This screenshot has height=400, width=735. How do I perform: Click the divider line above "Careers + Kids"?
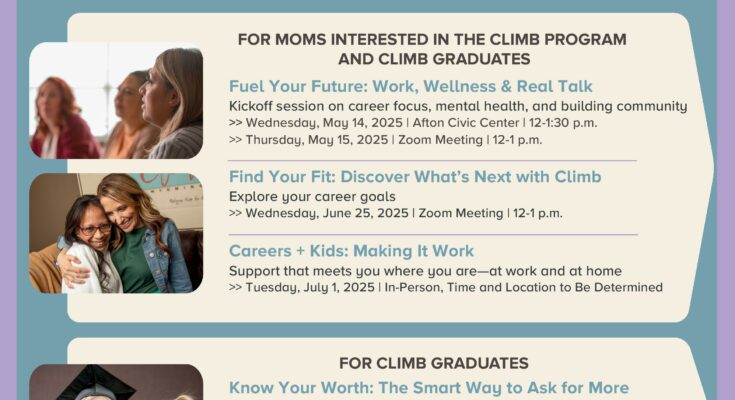[432, 234]
